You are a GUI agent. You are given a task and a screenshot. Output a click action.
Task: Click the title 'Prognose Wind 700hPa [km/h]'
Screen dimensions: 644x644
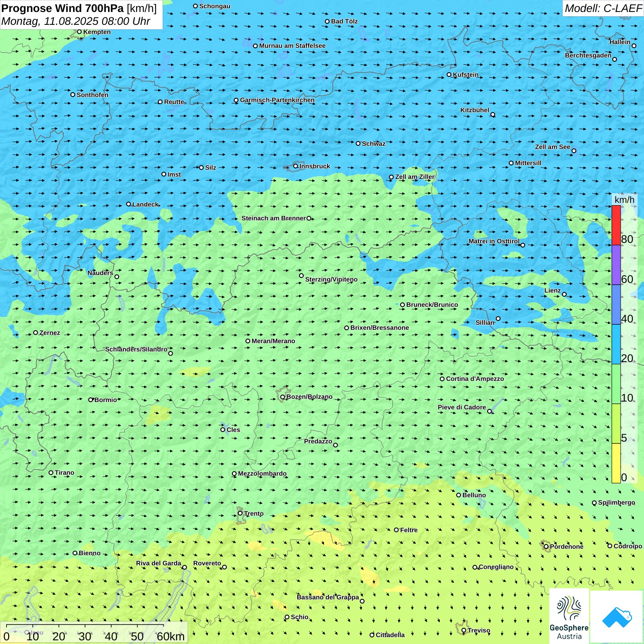pos(79,8)
